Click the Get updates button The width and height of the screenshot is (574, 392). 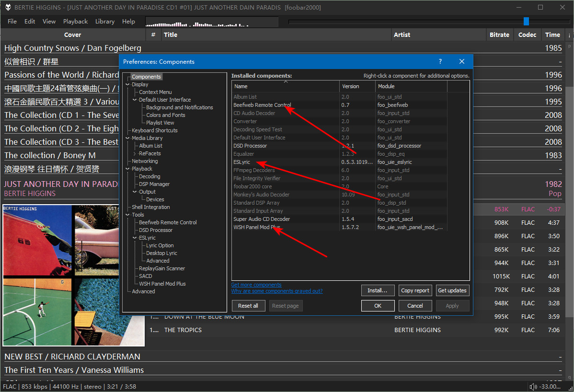pos(452,290)
